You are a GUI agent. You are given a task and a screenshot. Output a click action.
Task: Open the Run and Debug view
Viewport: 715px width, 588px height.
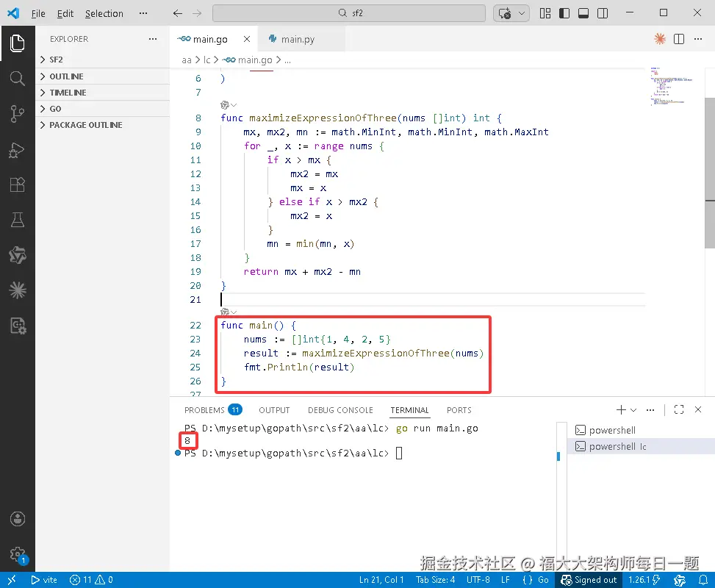(18, 150)
